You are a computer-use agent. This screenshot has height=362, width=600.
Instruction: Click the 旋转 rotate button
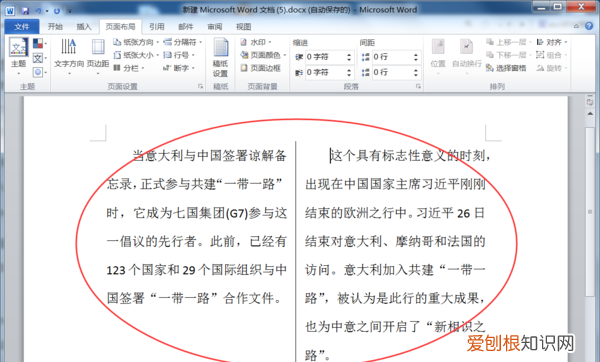[550, 68]
